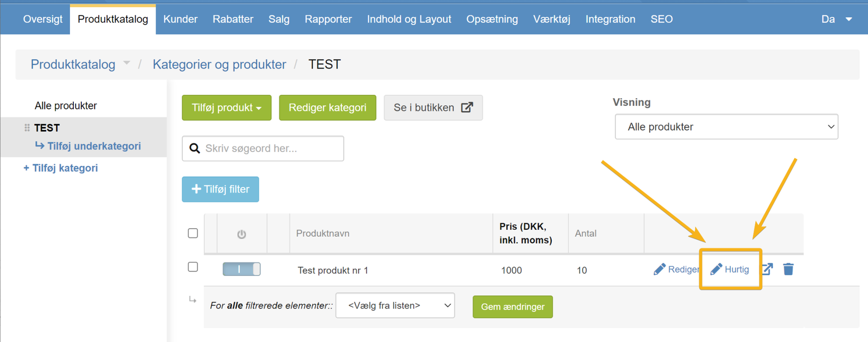The width and height of the screenshot is (868, 342).
Task: Click Rediger link for Test produkt nr 1
Action: point(676,269)
